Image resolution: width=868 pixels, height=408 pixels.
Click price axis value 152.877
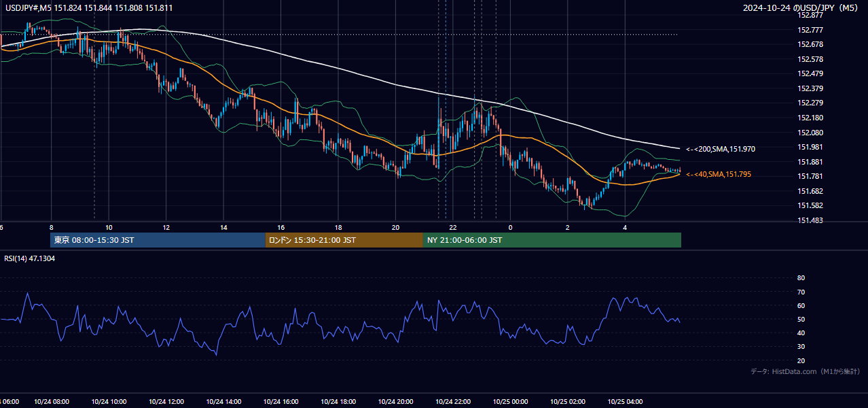click(x=811, y=15)
